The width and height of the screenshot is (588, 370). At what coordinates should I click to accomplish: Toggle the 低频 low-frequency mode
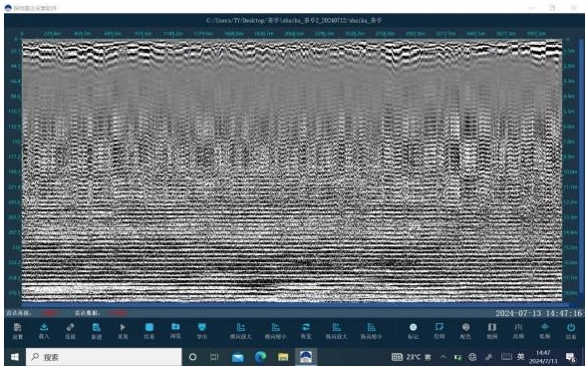[x=545, y=331]
